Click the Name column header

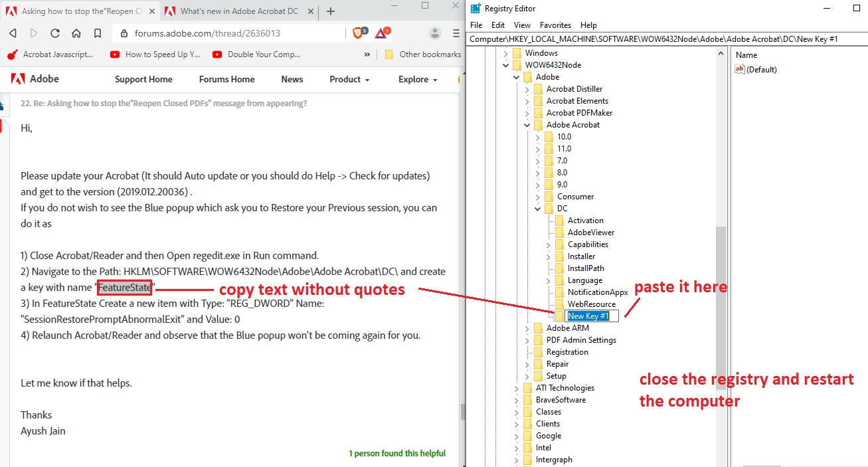[746, 55]
